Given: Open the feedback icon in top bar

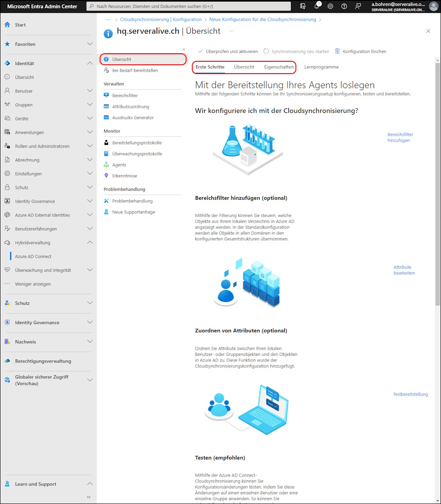Looking at the screenshot, I should click(x=358, y=6).
